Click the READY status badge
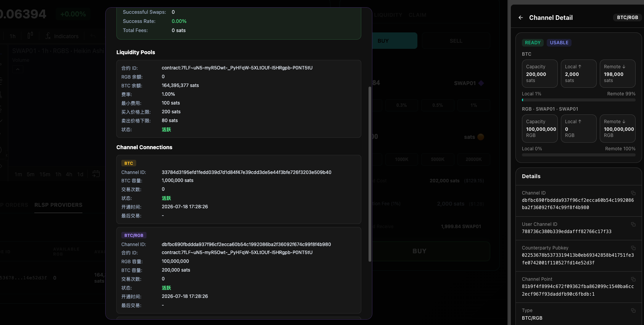The width and height of the screenshot is (644, 325). (x=533, y=43)
